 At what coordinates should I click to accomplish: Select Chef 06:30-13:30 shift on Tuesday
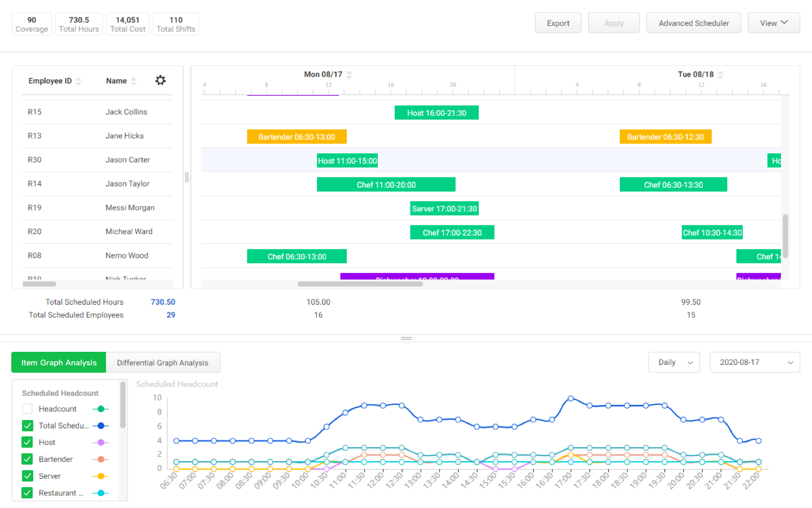pos(673,185)
